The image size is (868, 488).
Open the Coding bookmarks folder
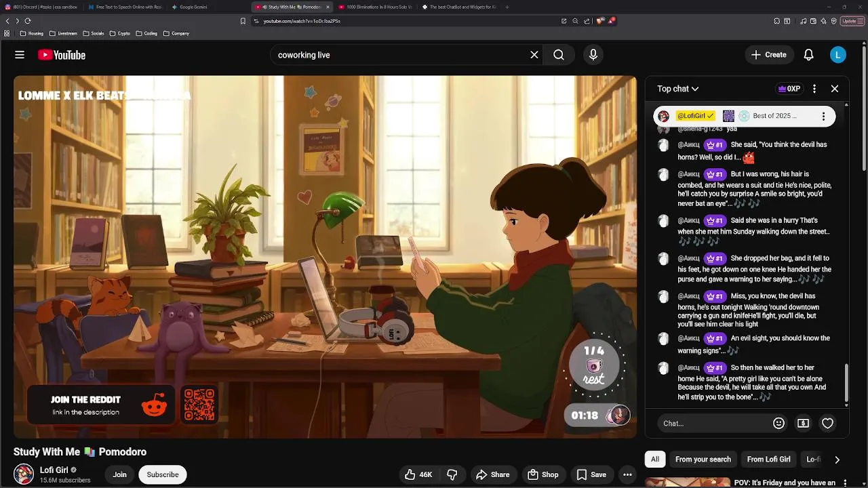[x=146, y=33]
